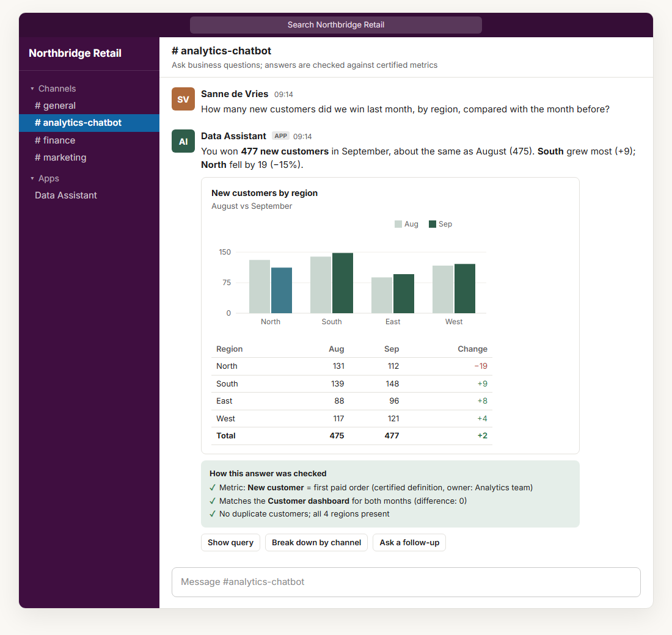
Task: Click the South row label in table
Action: click(x=227, y=383)
